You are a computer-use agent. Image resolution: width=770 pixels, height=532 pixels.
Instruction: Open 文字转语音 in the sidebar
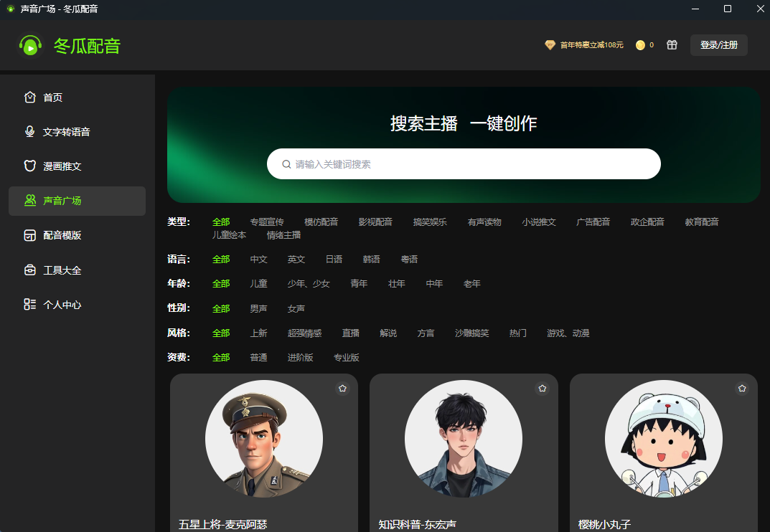(x=66, y=132)
